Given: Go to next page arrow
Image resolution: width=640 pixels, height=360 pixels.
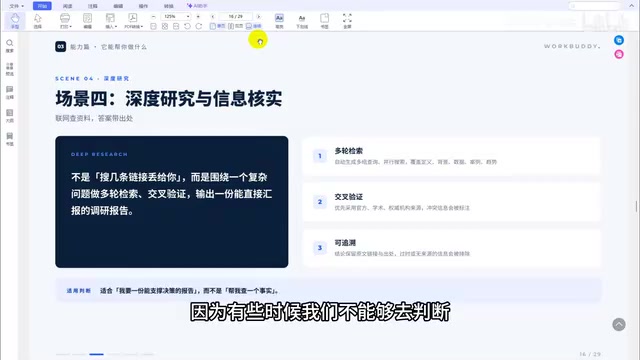Looking at the screenshot, I should tap(258, 17).
